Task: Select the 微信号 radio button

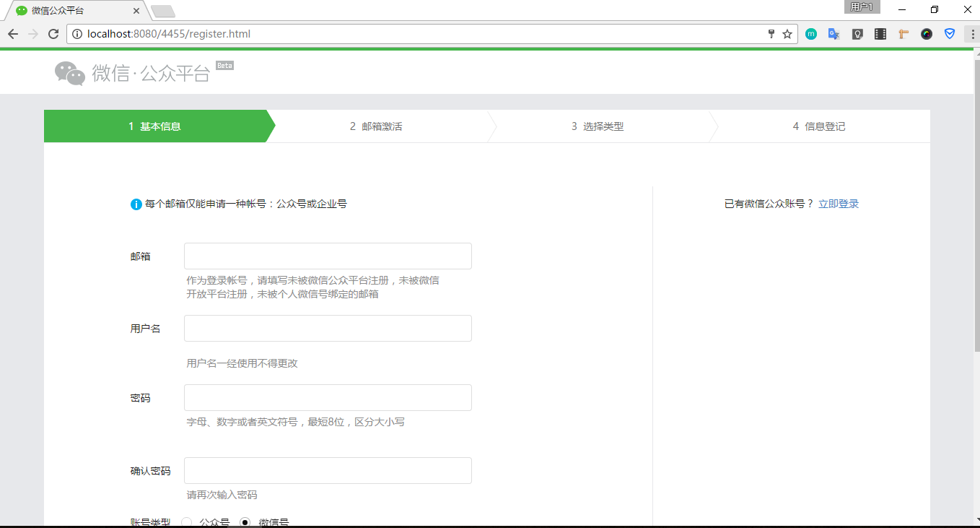Action: 245,522
